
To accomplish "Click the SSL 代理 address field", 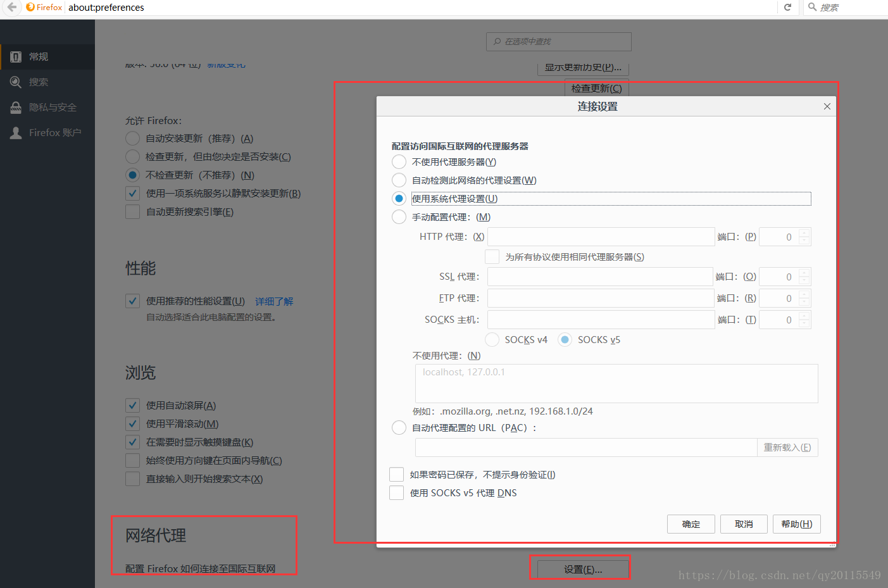I will (x=601, y=277).
